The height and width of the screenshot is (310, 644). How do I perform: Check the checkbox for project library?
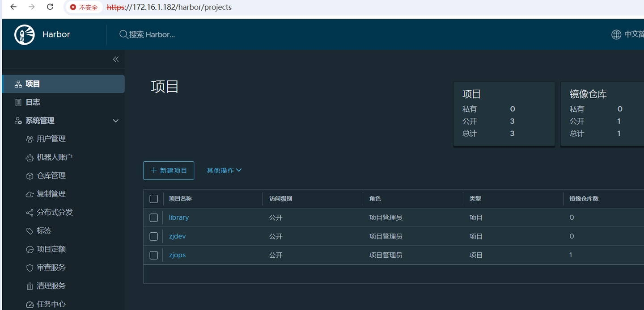153,218
